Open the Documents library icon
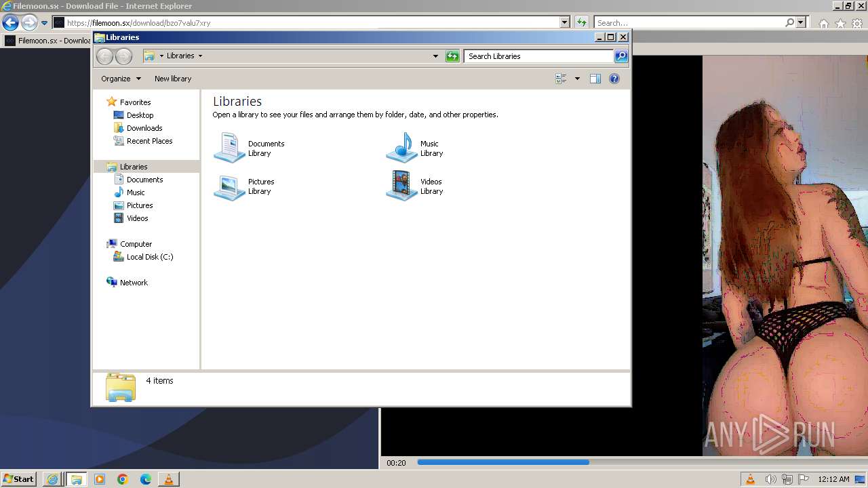 pos(229,148)
